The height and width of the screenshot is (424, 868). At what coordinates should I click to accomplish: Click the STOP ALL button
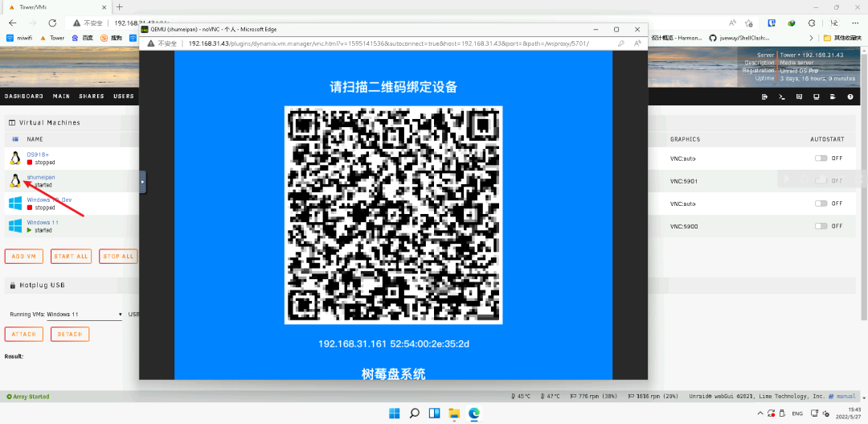click(118, 256)
